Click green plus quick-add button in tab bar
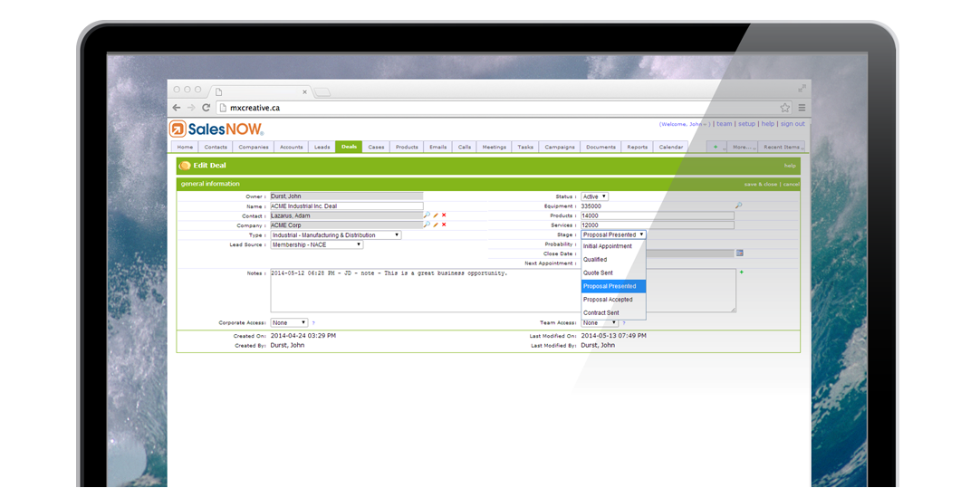 click(x=716, y=147)
